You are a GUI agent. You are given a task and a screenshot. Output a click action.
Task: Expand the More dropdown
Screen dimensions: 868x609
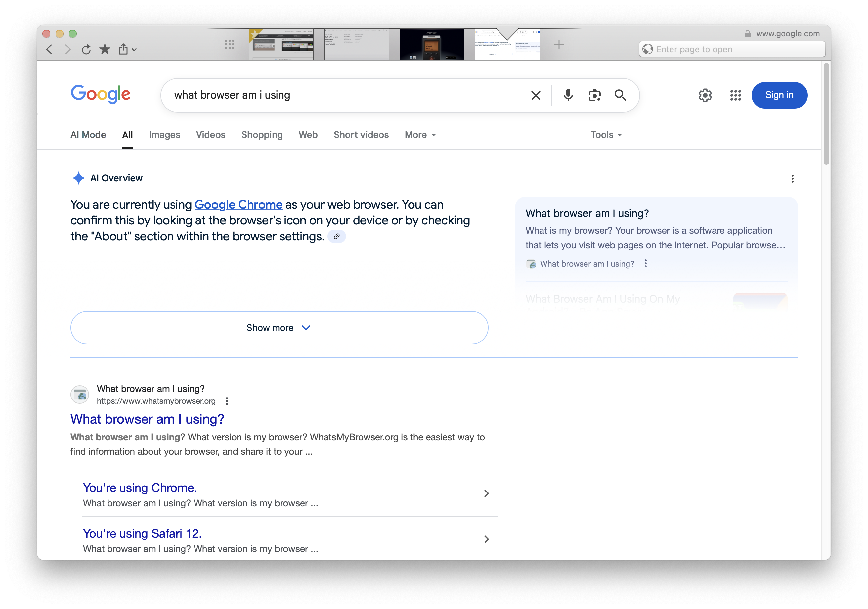pyautogui.click(x=420, y=135)
